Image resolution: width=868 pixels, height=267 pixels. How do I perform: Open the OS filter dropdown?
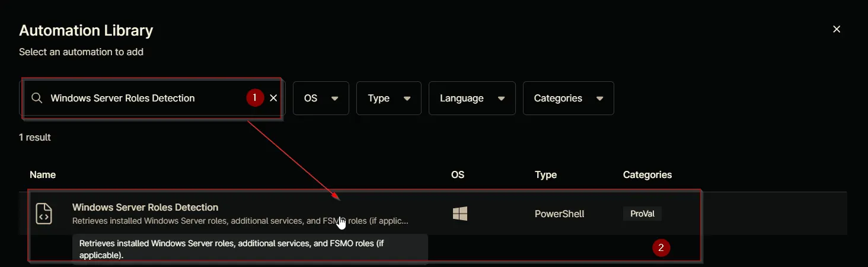click(321, 98)
